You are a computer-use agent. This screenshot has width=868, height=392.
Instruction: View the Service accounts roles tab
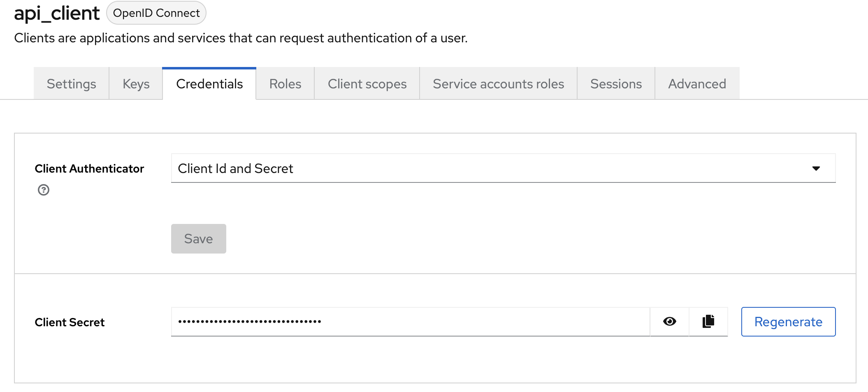pos(498,84)
